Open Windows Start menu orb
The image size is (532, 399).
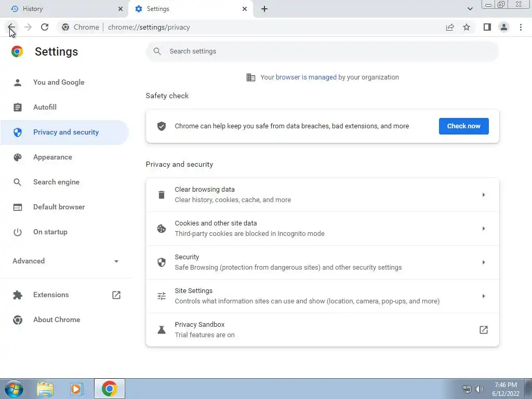(14, 389)
